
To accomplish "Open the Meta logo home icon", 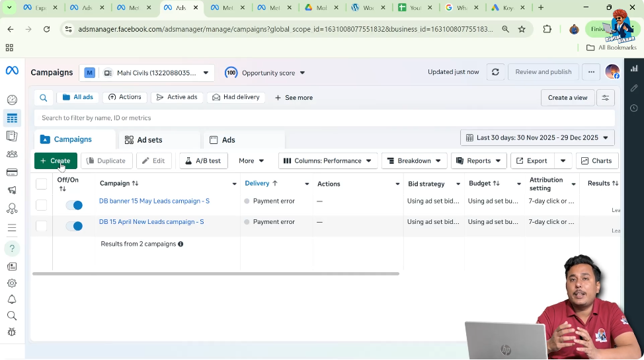I will coord(12,71).
